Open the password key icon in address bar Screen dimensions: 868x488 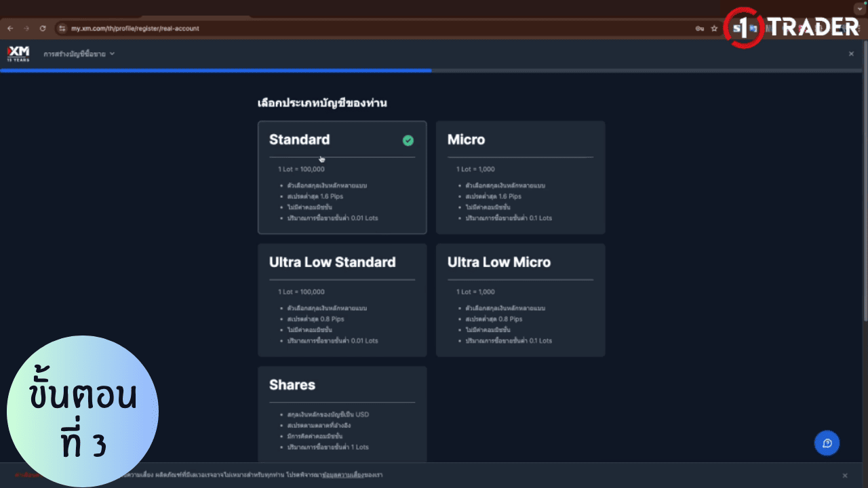tap(699, 28)
